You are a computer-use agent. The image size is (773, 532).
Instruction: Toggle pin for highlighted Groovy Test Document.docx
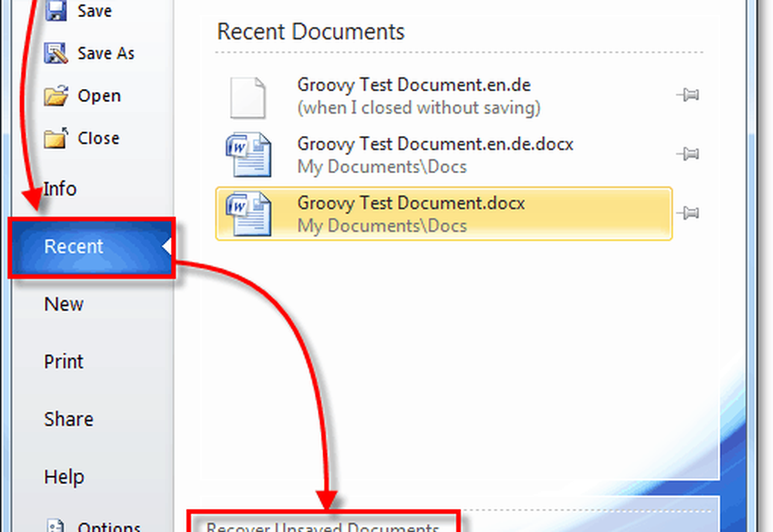coord(687,213)
